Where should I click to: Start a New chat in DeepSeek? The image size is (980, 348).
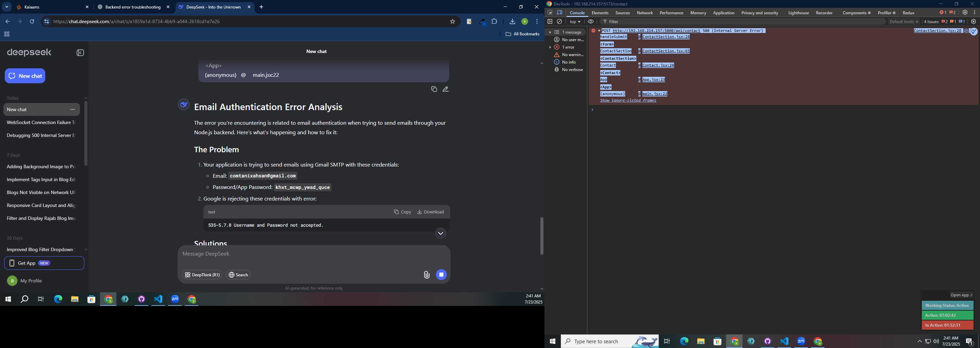(x=25, y=75)
